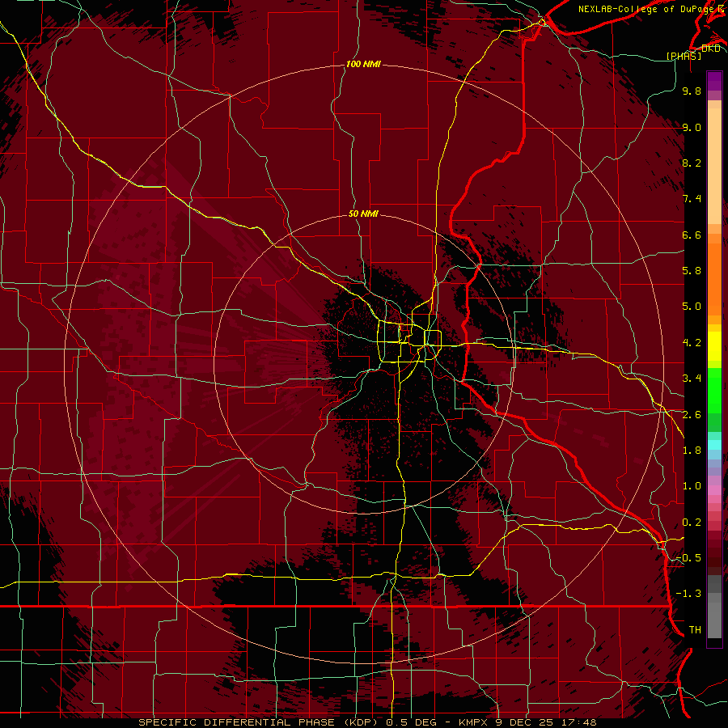Click the 9.0 scale value
The image size is (728, 728).
pos(692,127)
